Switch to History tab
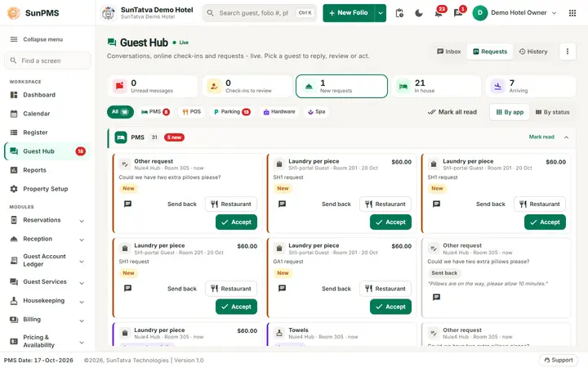 532,52
